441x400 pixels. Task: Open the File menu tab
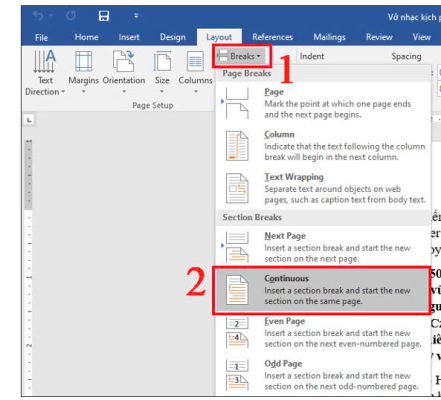click(41, 37)
